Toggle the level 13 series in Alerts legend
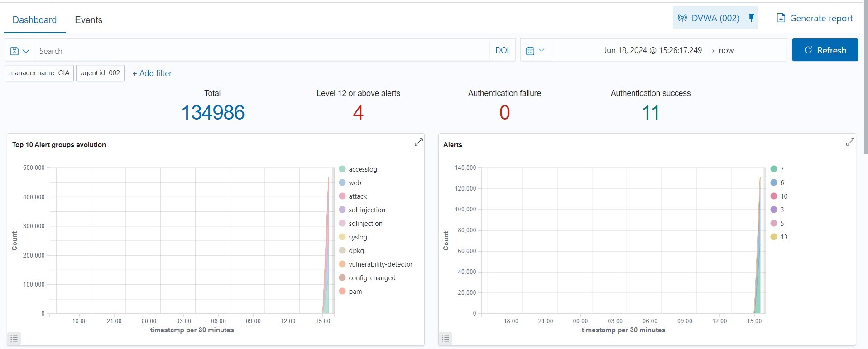This screenshot has height=349, width=868. pos(783,237)
